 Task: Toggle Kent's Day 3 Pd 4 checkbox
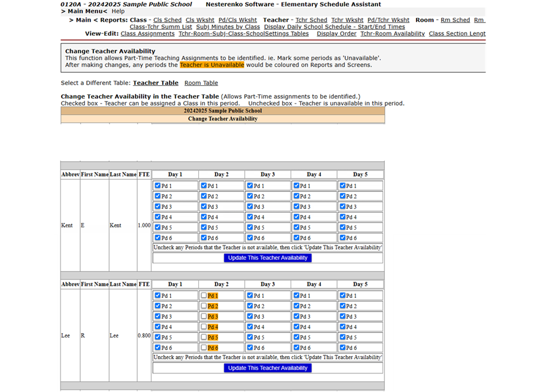[250, 217]
